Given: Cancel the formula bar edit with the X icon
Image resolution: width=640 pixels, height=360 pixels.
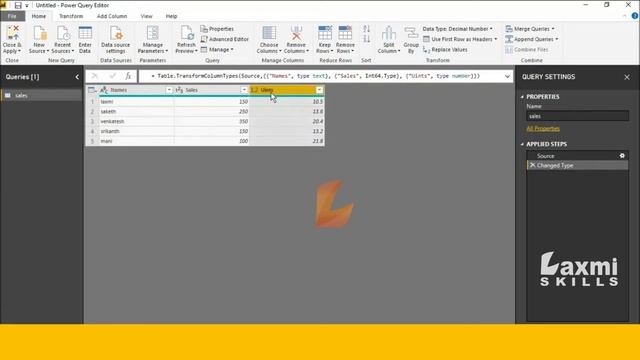Looking at the screenshot, I should (x=95, y=76).
